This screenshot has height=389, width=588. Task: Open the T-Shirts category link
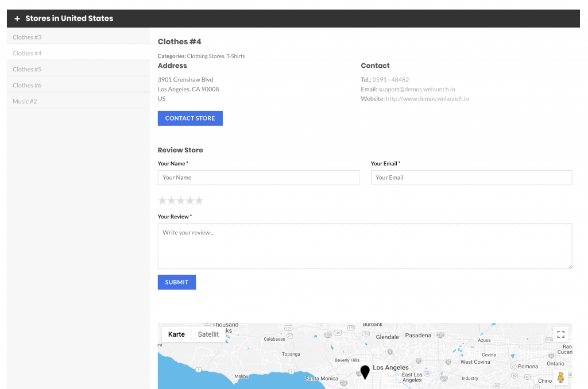click(236, 56)
